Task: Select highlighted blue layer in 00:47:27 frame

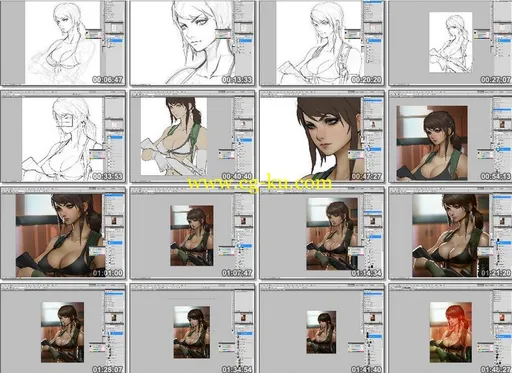Action: 374,149
